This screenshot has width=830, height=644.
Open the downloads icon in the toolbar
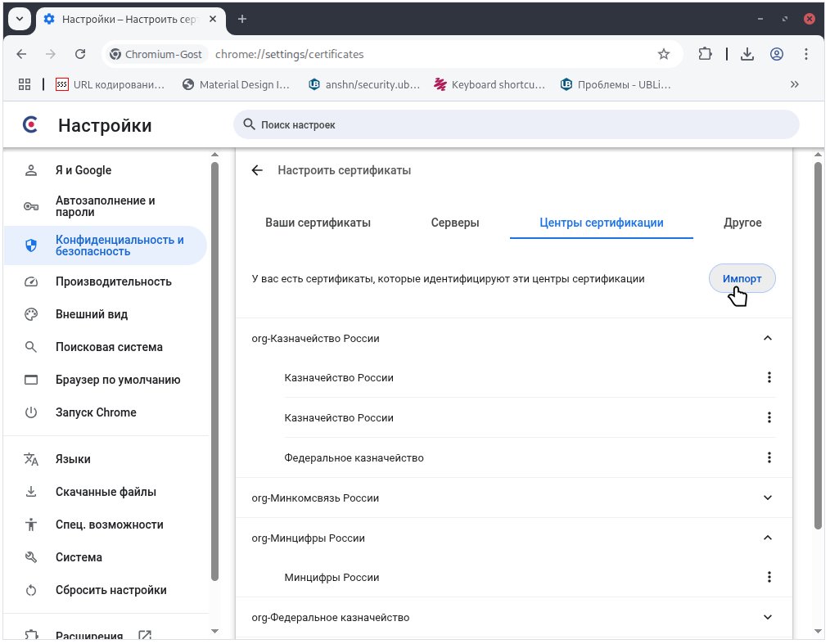coord(747,54)
